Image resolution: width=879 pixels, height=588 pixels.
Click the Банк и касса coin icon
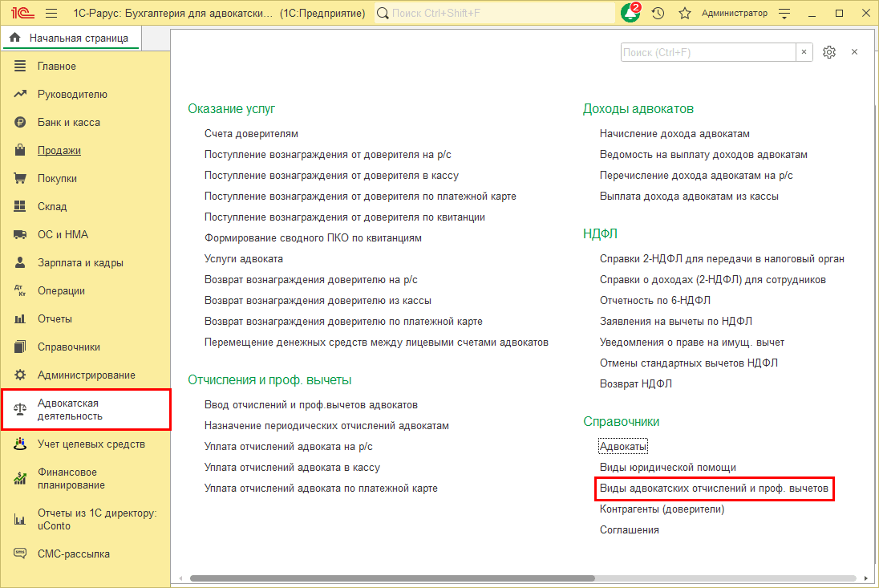pos(21,123)
